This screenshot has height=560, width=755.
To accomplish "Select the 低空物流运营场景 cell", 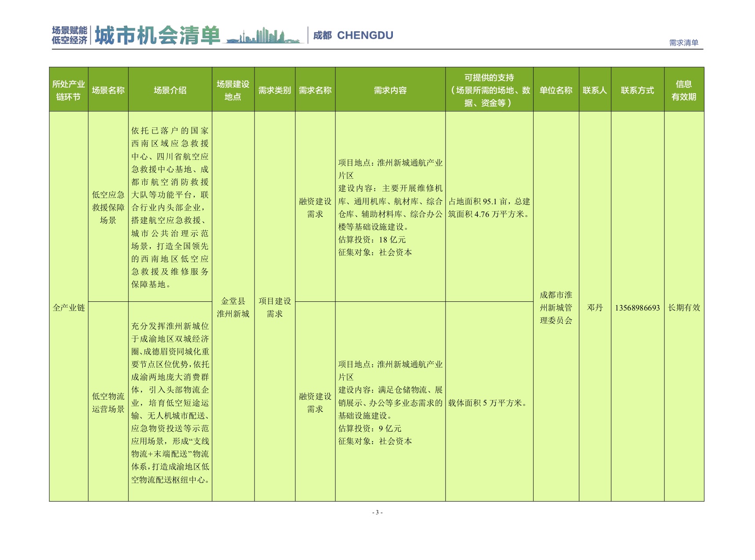I will tap(108, 402).
